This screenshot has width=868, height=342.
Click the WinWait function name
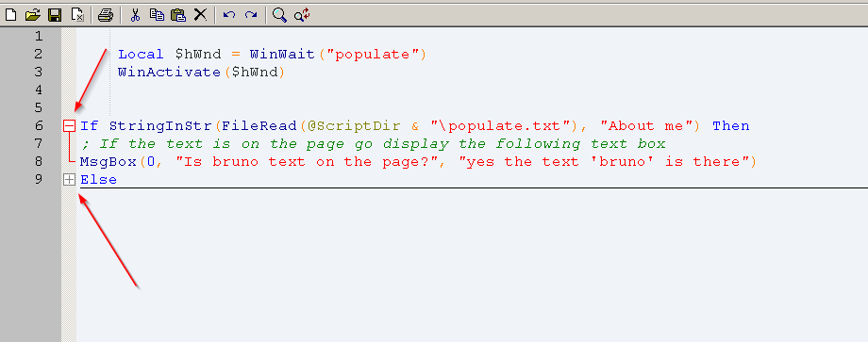point(282,54)
